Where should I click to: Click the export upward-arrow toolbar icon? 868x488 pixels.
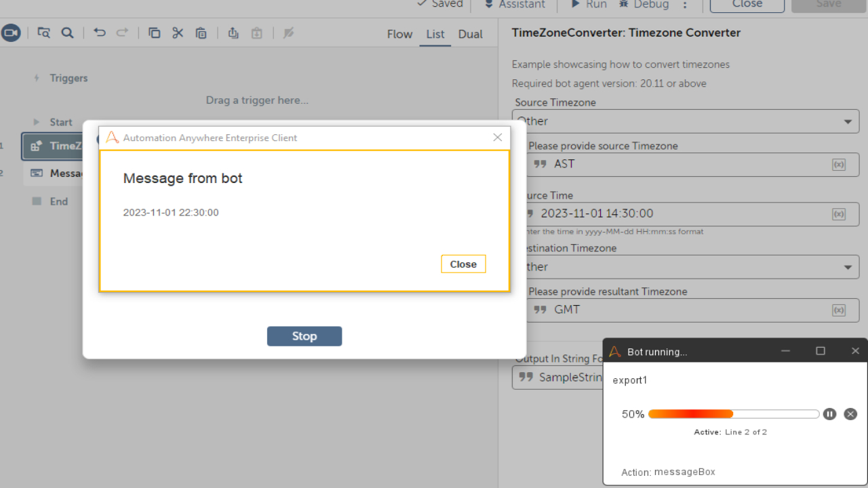233,33
